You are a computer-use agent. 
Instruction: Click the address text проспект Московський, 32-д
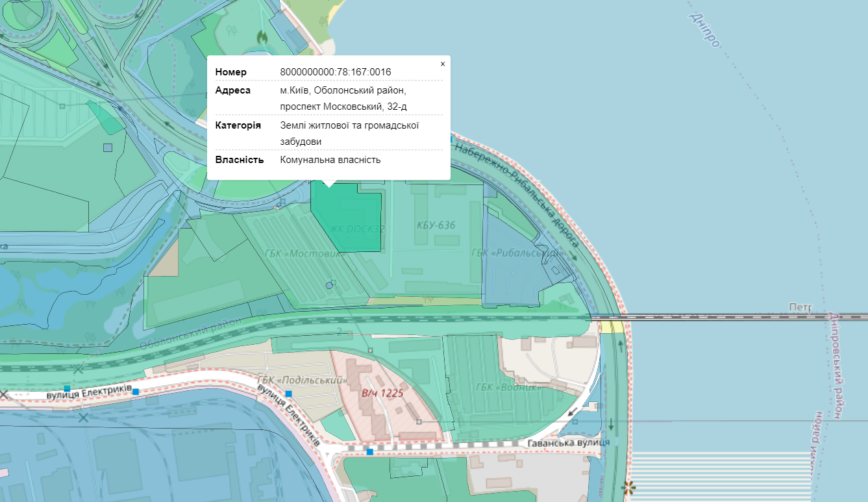tap(343, 107)
